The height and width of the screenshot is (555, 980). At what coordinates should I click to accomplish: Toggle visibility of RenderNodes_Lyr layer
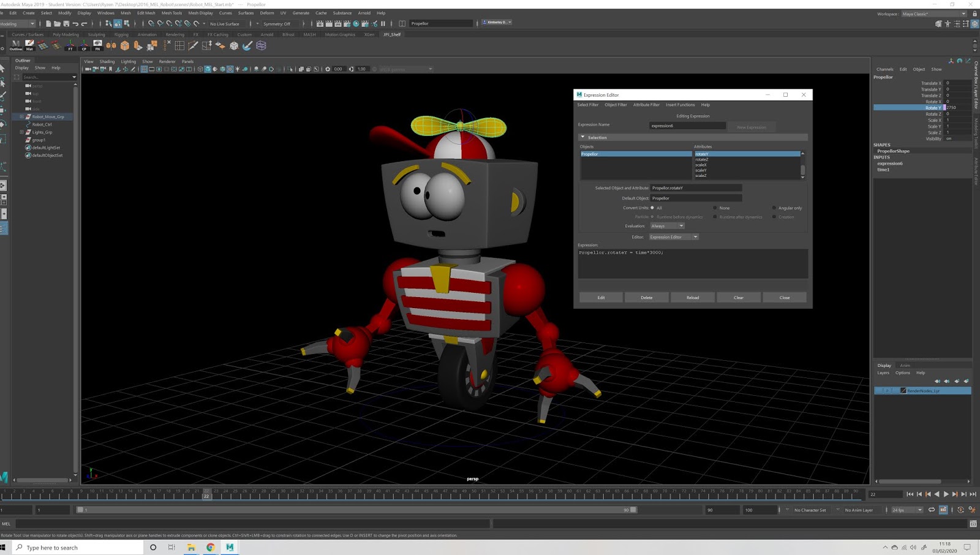coord(879,391)
